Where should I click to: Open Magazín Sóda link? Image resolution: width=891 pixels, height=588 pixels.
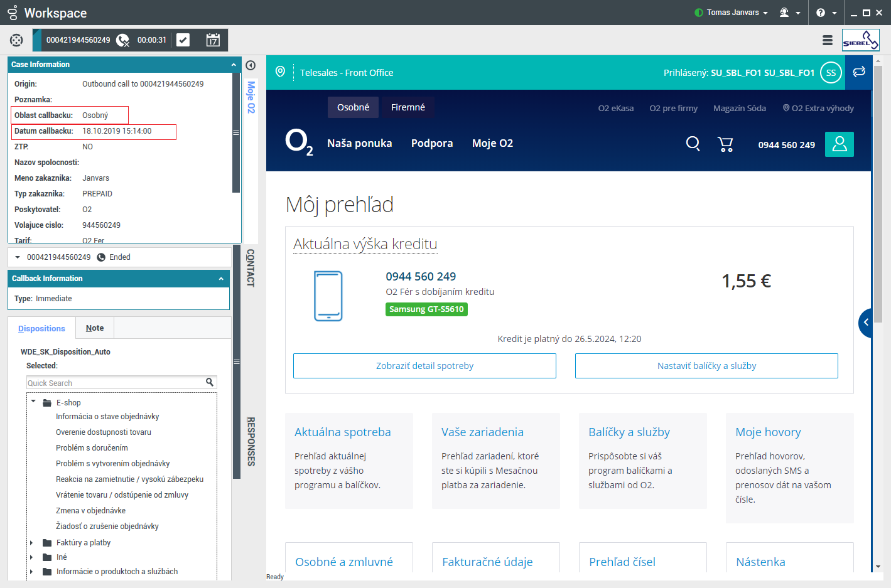[739, 108]
